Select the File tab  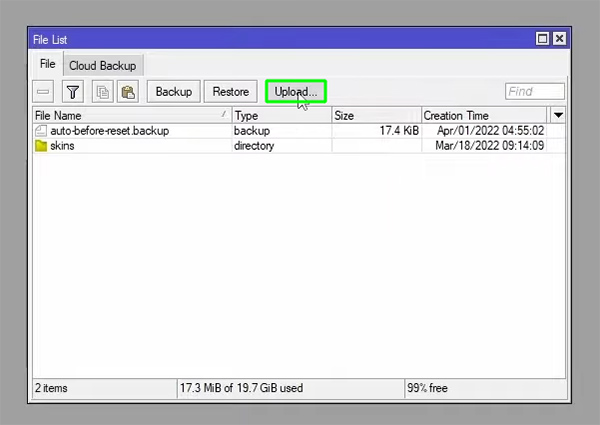pyautogui.click(x=47, y=64)
